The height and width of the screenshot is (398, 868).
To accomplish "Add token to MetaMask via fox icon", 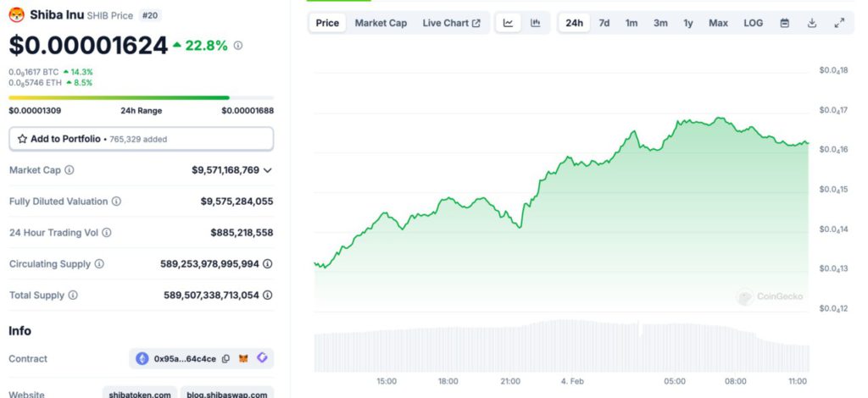I will [244, 359].
